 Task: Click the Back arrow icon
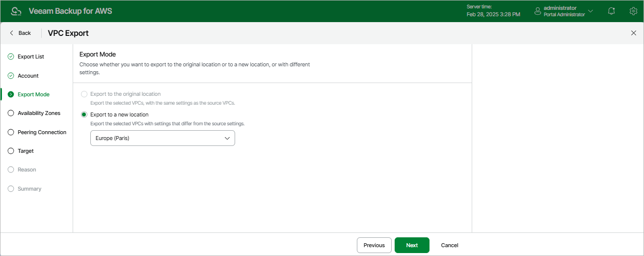pos(11,33)
